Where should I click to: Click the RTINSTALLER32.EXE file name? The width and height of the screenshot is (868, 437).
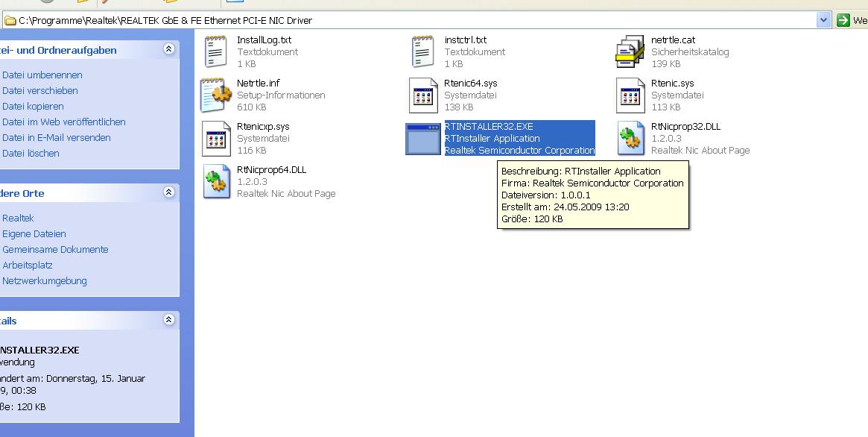(489, 126)
